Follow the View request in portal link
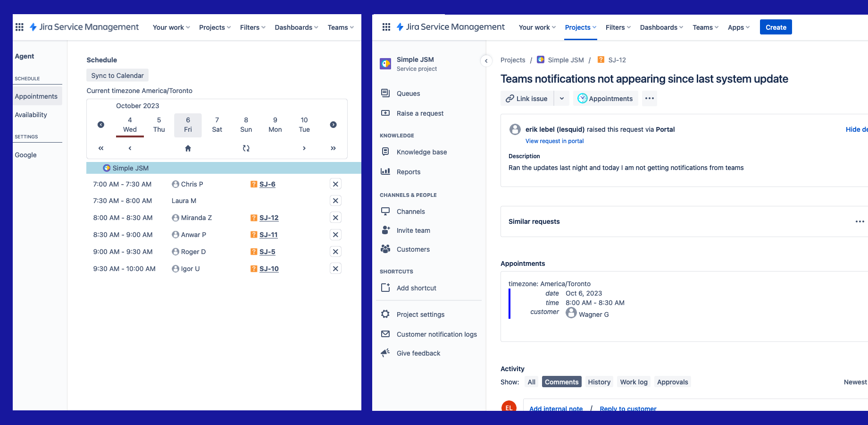The height and width of the screenshot is (425, 868). click(555, 141)
